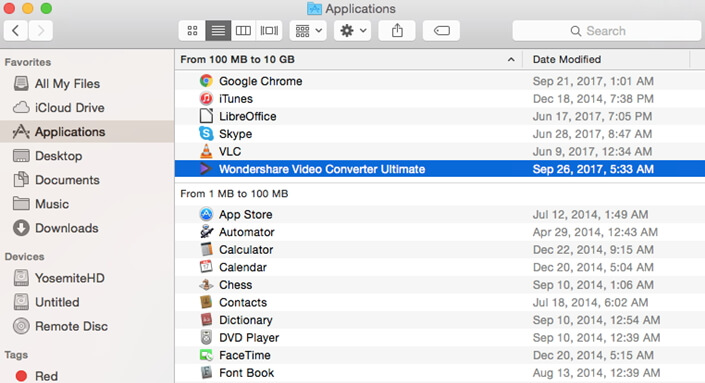Image resolution: width=705 pixels, height=383 pixels.
Task: Select the App Store name text
Action: (245, 214)
